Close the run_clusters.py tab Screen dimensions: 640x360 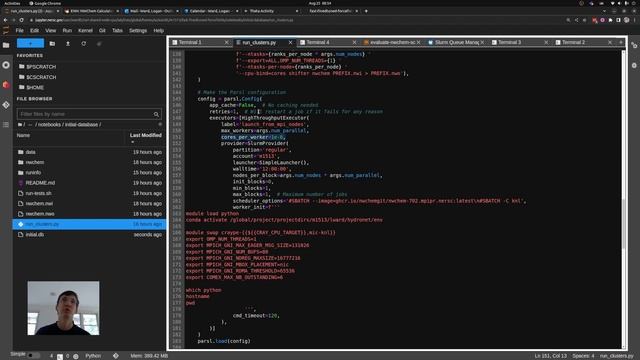tap(290, 42)
